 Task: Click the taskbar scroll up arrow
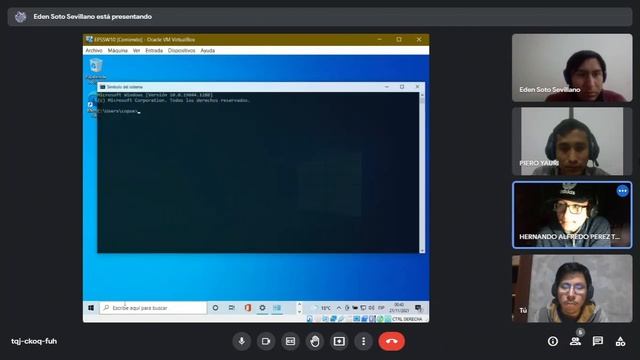click(299, 304)
